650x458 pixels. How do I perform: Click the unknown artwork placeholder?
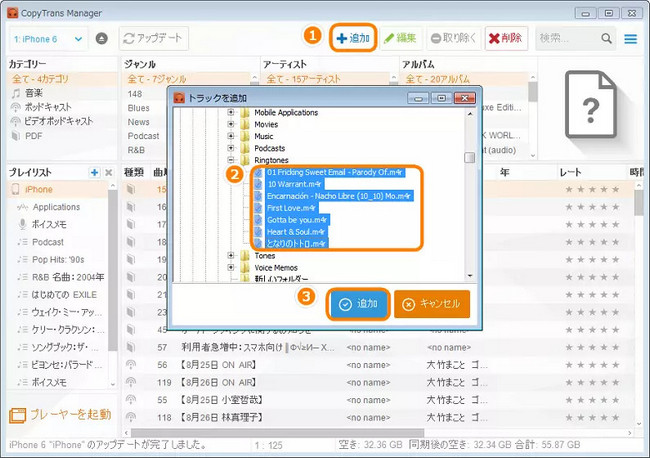pos(591,104)
